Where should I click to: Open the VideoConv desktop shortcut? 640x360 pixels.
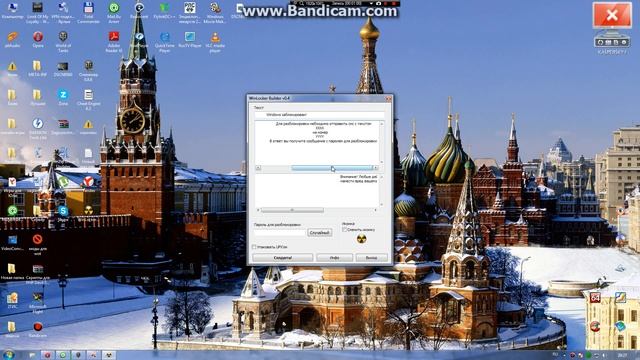[x=12, y=242]
